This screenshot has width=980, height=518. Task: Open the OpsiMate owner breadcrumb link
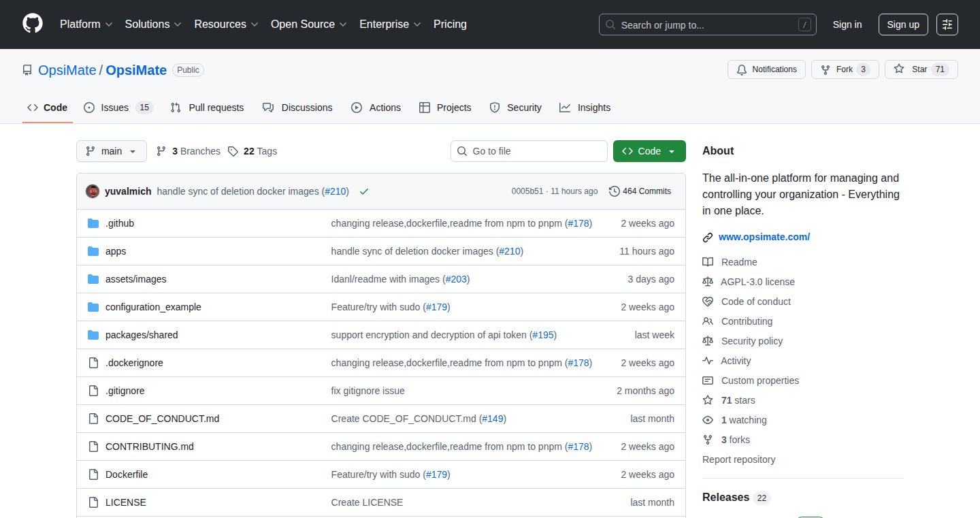(x=67, y=70)
